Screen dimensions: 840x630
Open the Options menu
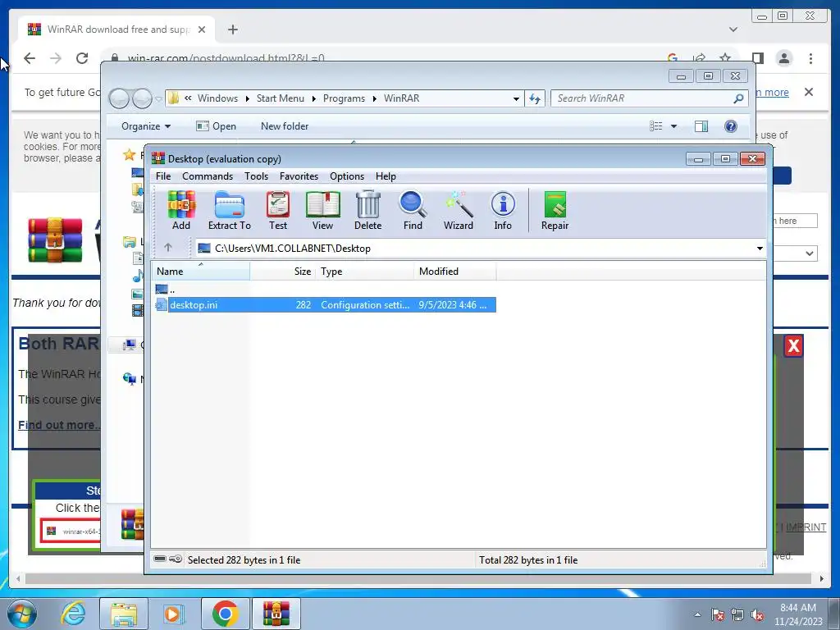tap(347, 176)
